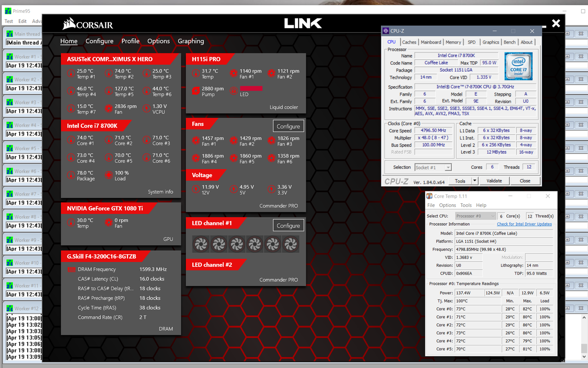Viewport: 588px width, 368px height.
Task: Click the 4.95 V 5V voltage icon
Action: coord(233,190)
